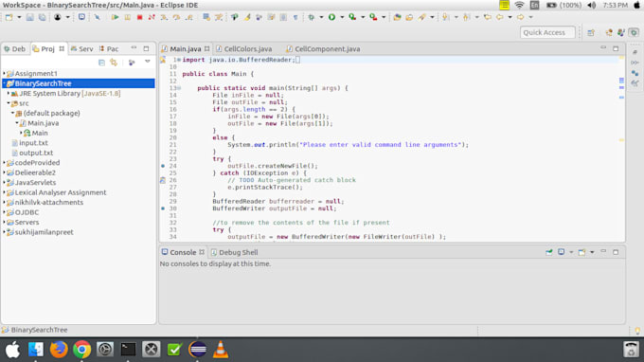The height and width of the screenshot is (362, 644).
Task: Resume execution with green play icon
Action: click(115, 17)
